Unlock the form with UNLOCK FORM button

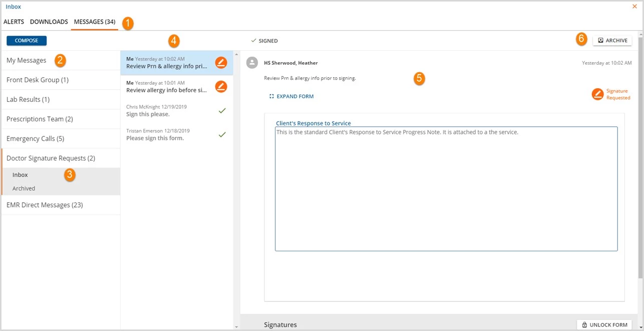[x=604, y=325]
